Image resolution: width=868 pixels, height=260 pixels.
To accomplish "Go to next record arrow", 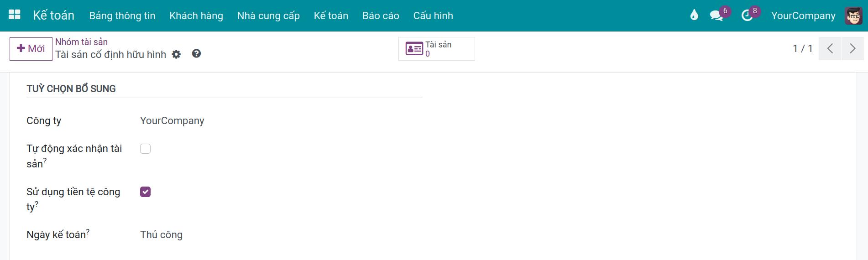I will [x=852, y=49].
